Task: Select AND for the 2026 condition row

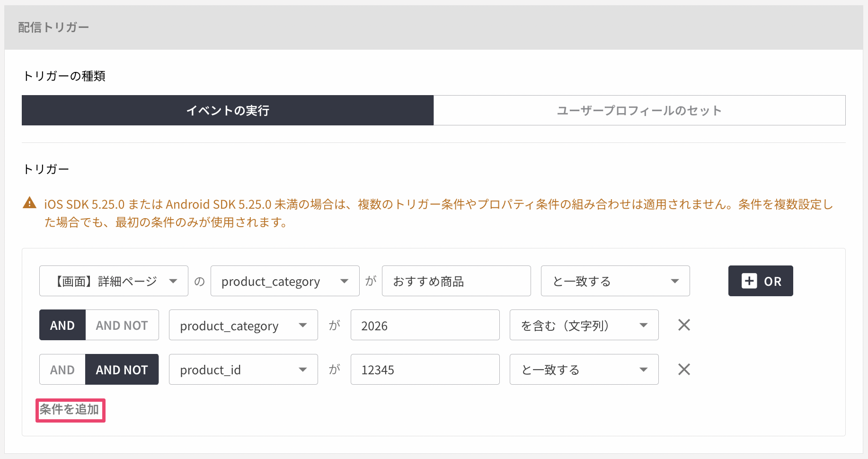Action: point(62,325)
